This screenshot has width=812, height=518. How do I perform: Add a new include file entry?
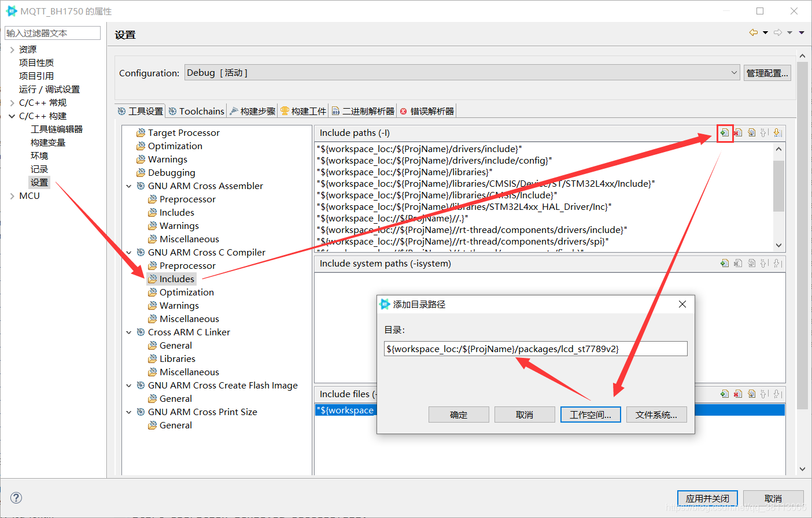(725, 394)
